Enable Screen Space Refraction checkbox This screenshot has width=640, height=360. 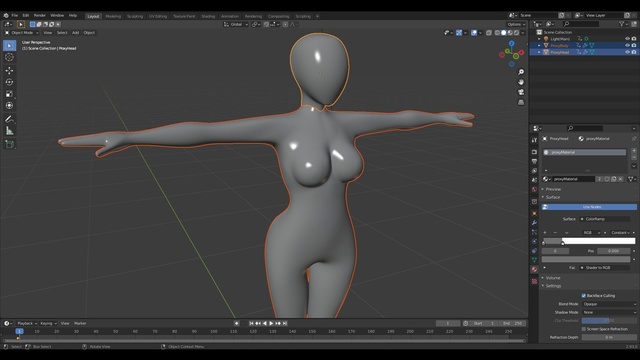[584, 329]
